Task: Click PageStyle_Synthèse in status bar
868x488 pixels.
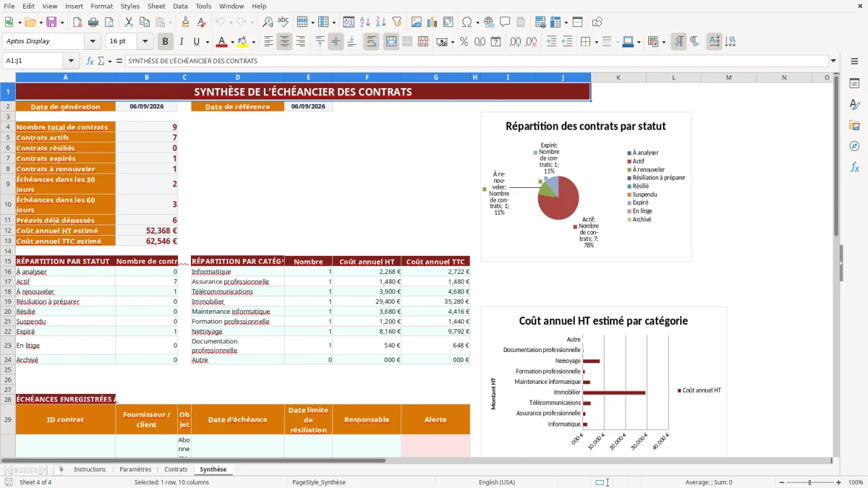Action: (319, 482)
